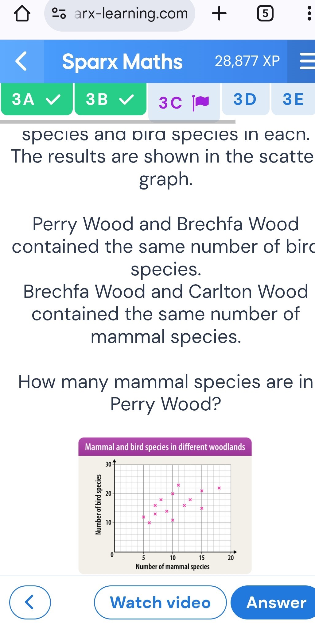Go back using Sparx Maths header arrow
The width and height of the screenshot is (315, 644).
pyautogui.click(x=21, y=61)
